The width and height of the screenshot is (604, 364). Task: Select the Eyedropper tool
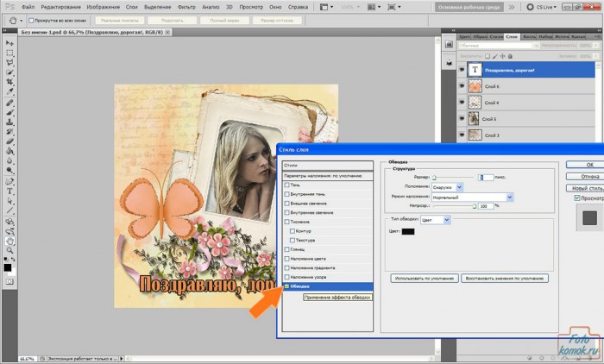pyautogui.click(x=9, y=91)
